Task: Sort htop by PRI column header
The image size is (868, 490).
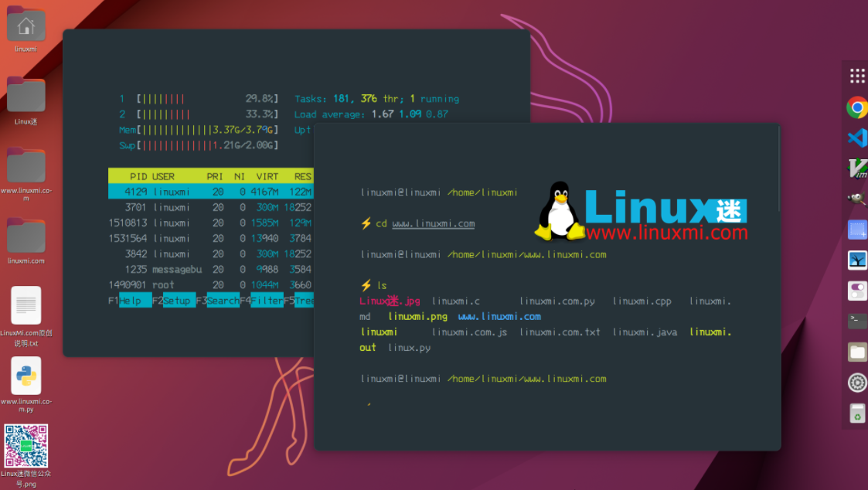Action: [x=215, y=177]
